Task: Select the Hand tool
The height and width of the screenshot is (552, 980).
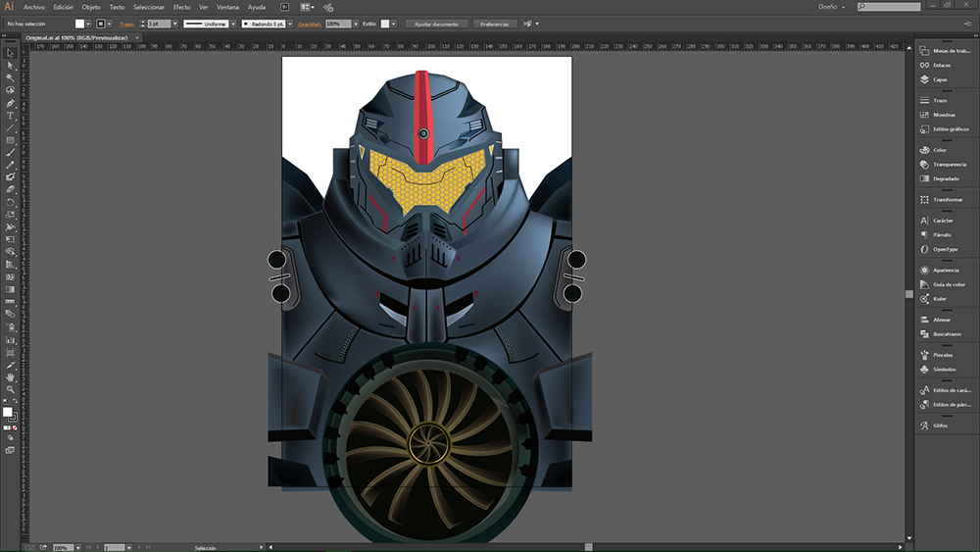Action: (x=10, y=376)
